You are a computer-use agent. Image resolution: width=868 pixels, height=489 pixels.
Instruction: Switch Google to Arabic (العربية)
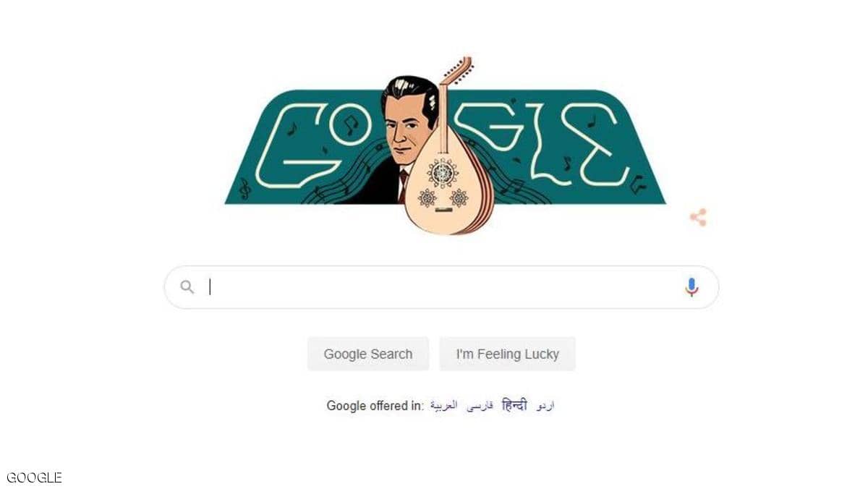(x=444, y=406)
